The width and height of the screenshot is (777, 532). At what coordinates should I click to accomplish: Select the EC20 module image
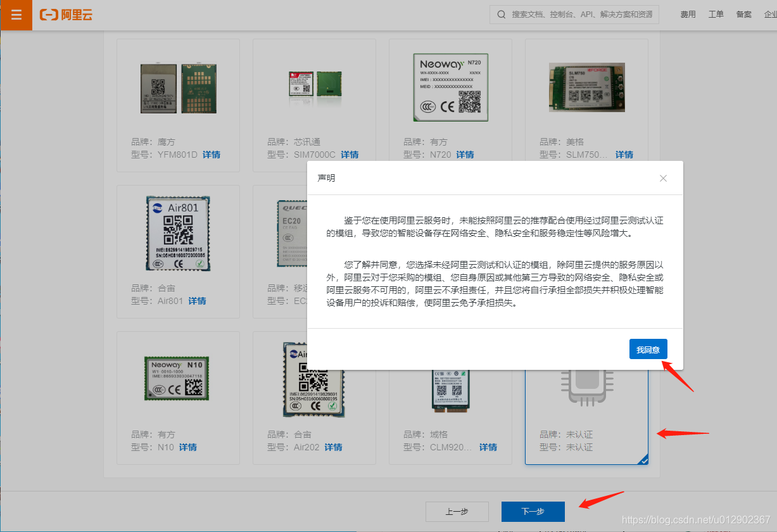(292, 234)
